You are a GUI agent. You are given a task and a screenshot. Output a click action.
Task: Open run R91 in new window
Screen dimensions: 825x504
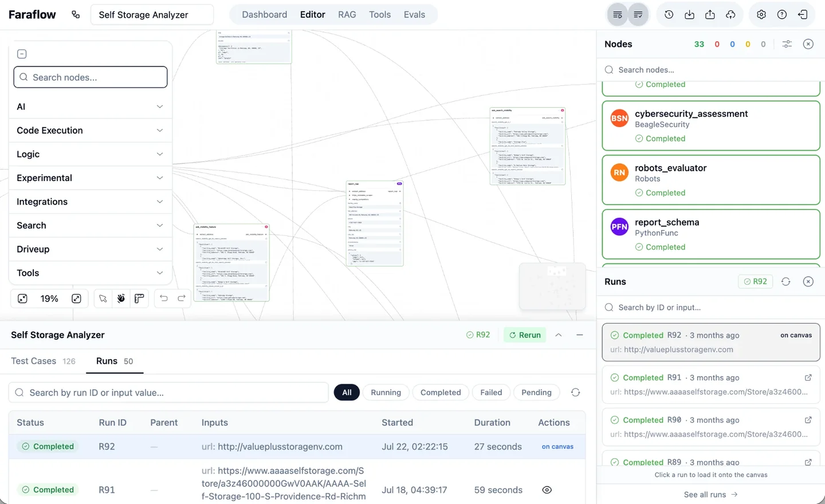coord(808,378)
